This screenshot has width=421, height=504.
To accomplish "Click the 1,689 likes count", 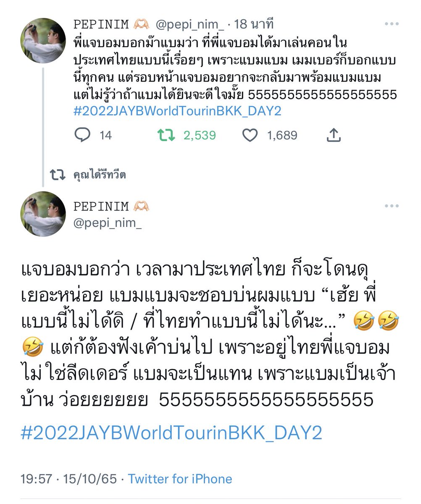I will [282, 135].
